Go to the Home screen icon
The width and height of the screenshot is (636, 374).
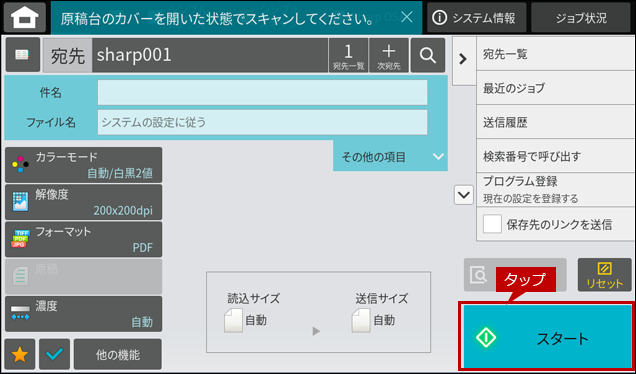tap(25, 18)
